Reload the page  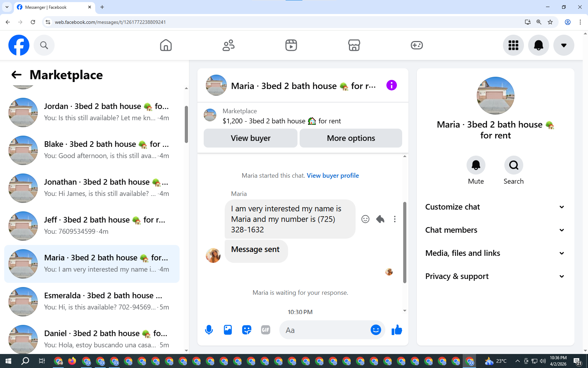pos(33,22)
